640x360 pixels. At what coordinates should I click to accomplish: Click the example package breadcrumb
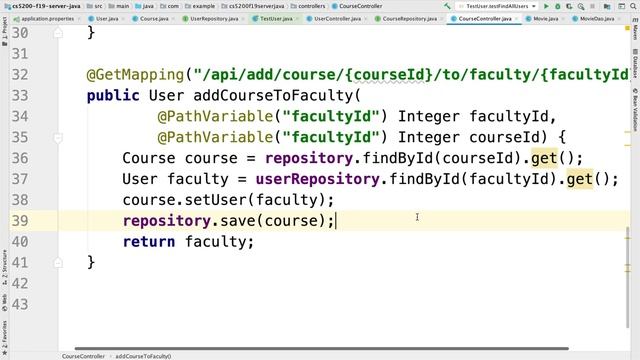tap(200, 6)
